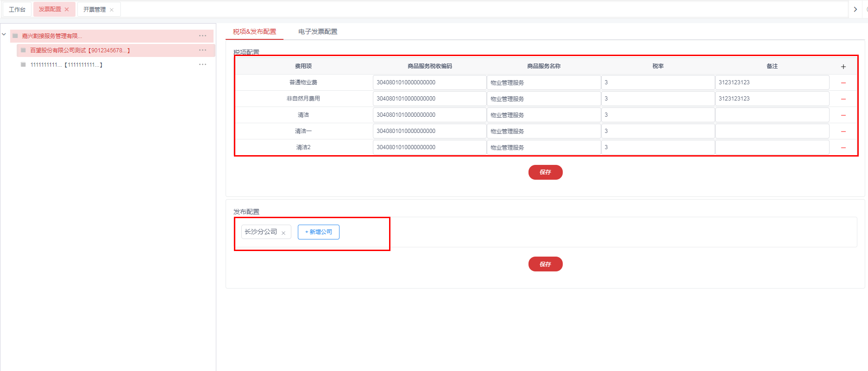Edit tax code field for 非自然月费用
Viewport: 868px width, 371px height.
pyautogui.click(x=429, y=99)
